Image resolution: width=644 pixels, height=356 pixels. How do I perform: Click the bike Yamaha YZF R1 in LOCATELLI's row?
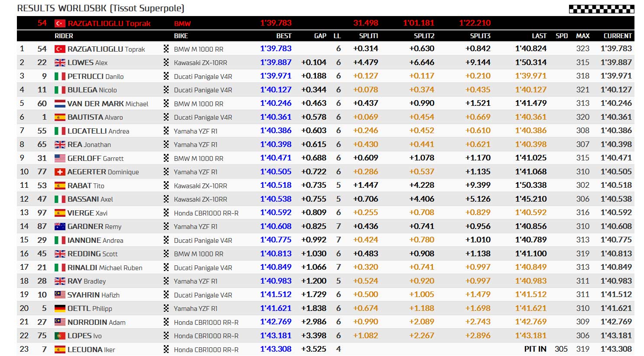coord(196,131)
